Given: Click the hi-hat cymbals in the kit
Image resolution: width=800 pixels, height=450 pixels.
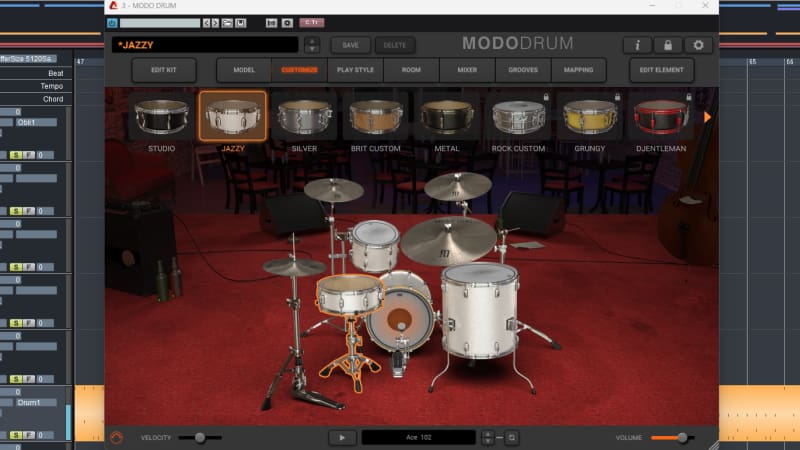Looking at the screenshot, I should click(294, 266).
